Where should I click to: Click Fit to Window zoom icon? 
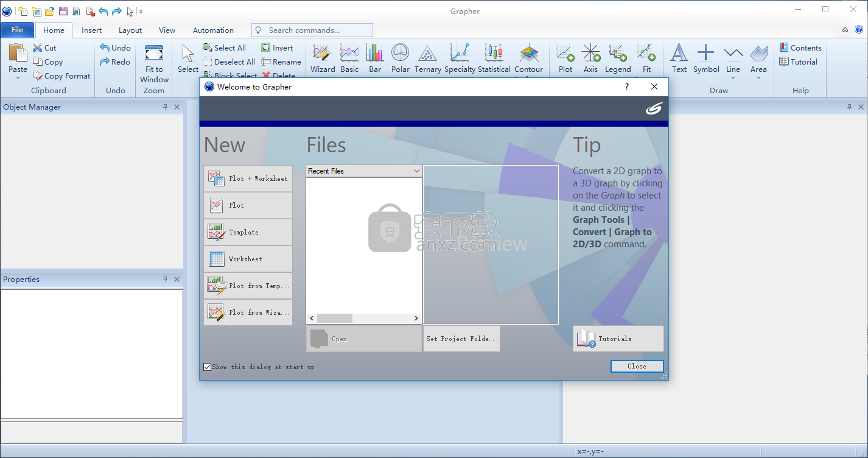[x=154, y=54]
